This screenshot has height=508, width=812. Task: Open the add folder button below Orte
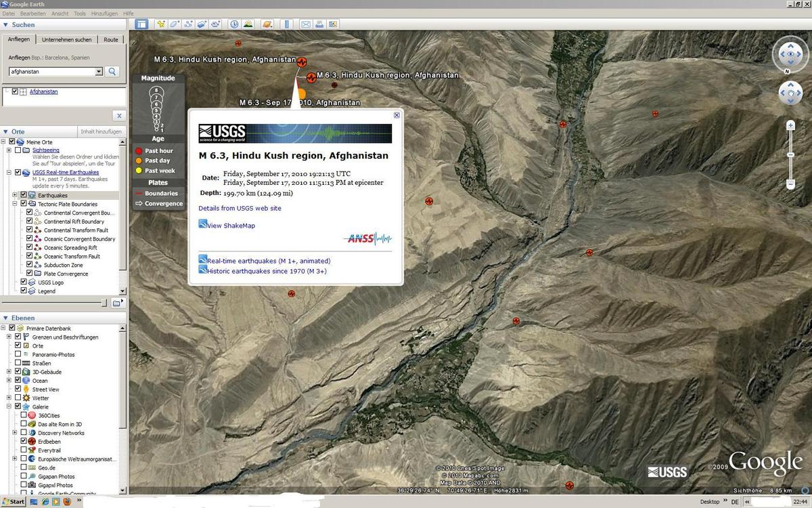pyautogui.click(x=118, y=303)
